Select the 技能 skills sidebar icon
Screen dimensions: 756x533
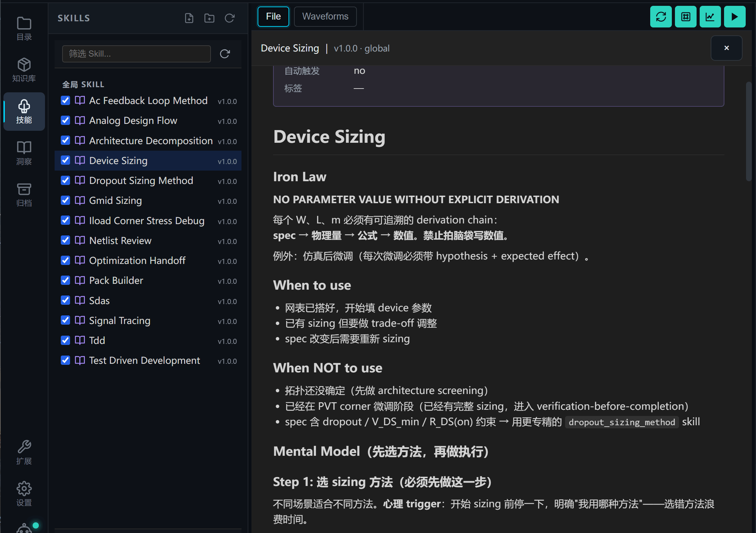24,112
